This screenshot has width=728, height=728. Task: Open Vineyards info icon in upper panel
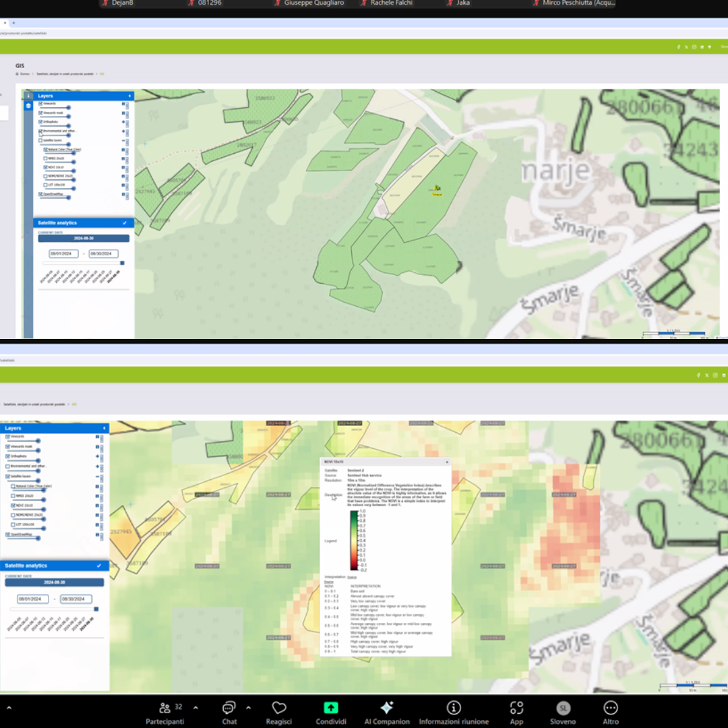(x=123, y=104)
